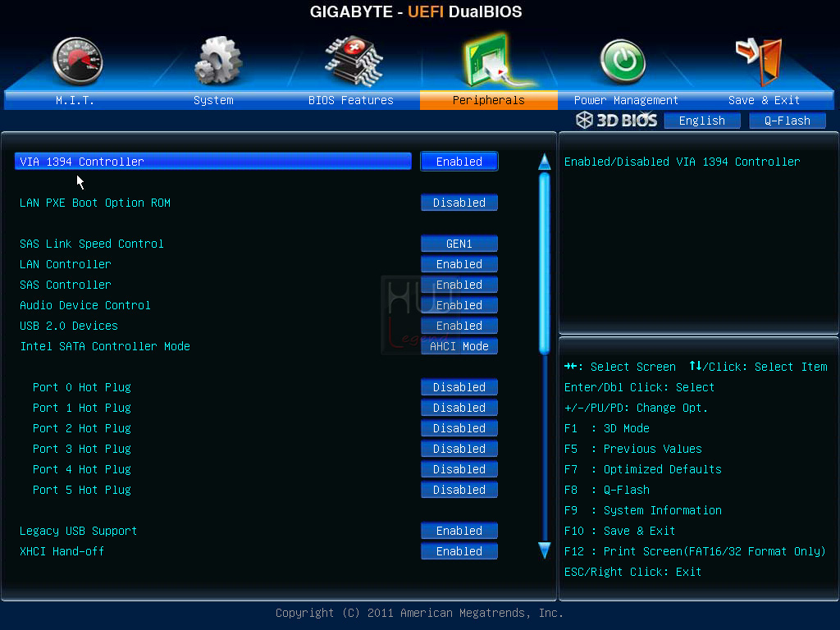Click the Save & Exit door icon
840x630 pixels.
pyautogui.click(x=760, y=62)
